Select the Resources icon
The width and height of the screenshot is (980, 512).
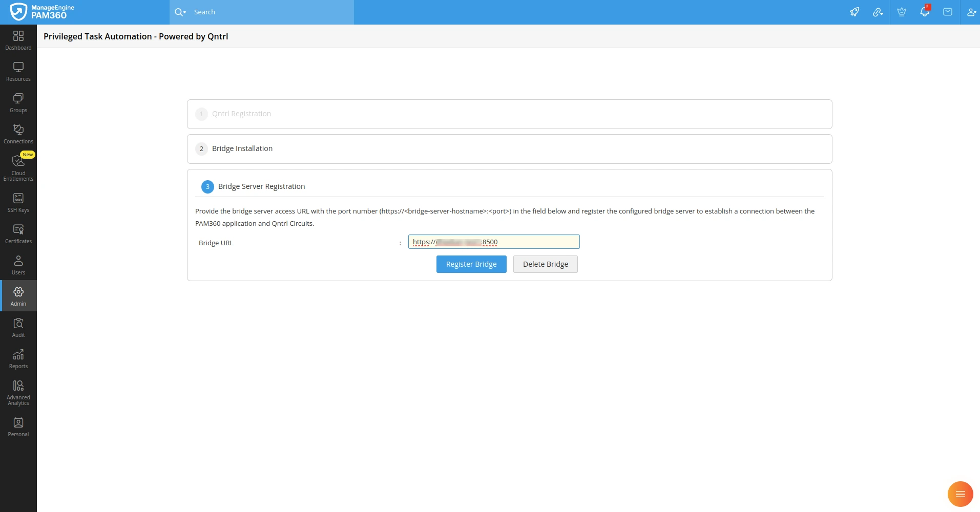(18, 71)
